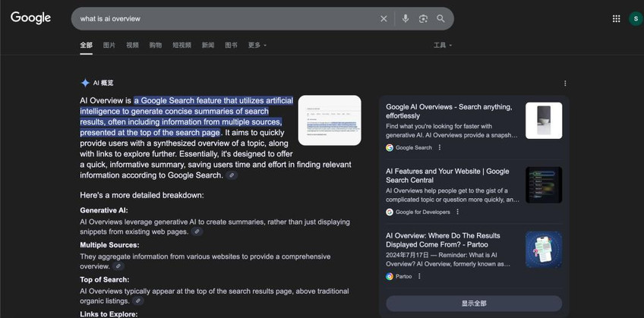Open the Google apps grid

[x=616, y=18]
